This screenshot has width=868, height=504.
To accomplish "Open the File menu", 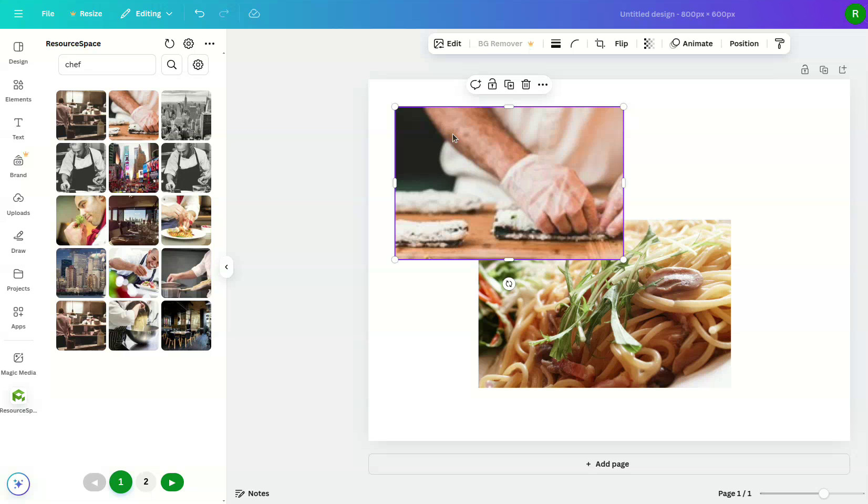I will click(48, 14).
